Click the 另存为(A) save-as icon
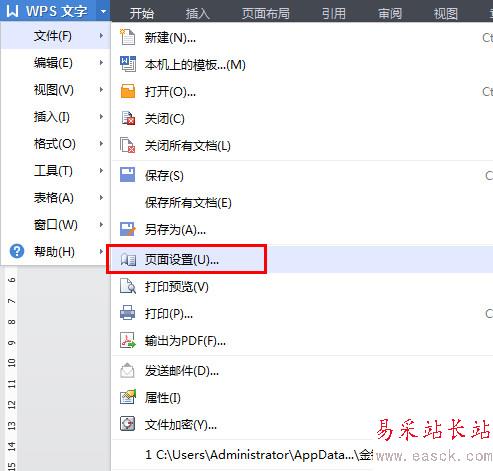 coord(128,229)
